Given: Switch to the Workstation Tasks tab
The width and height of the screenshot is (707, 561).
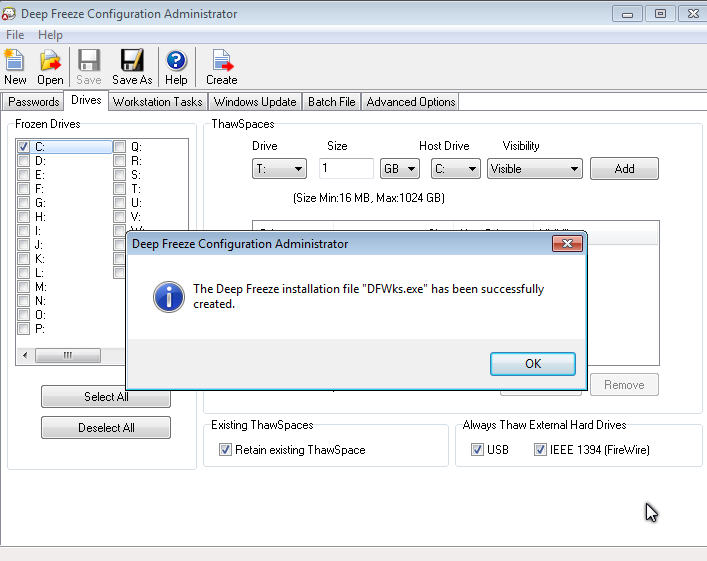Looking at the screenshot, I should pos(158,102).
